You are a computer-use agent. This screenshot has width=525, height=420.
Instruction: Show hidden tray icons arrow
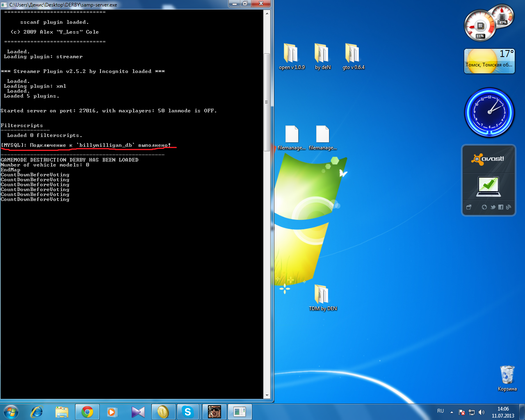coord(452,412)
